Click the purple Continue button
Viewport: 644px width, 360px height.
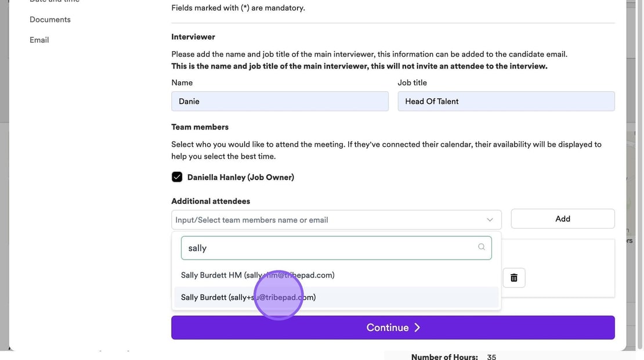point(393,327)
